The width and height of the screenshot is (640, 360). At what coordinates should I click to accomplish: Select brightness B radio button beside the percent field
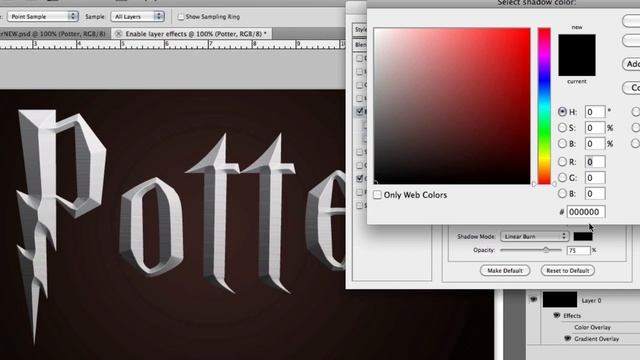pyautogui.click(x=562, y=144)
